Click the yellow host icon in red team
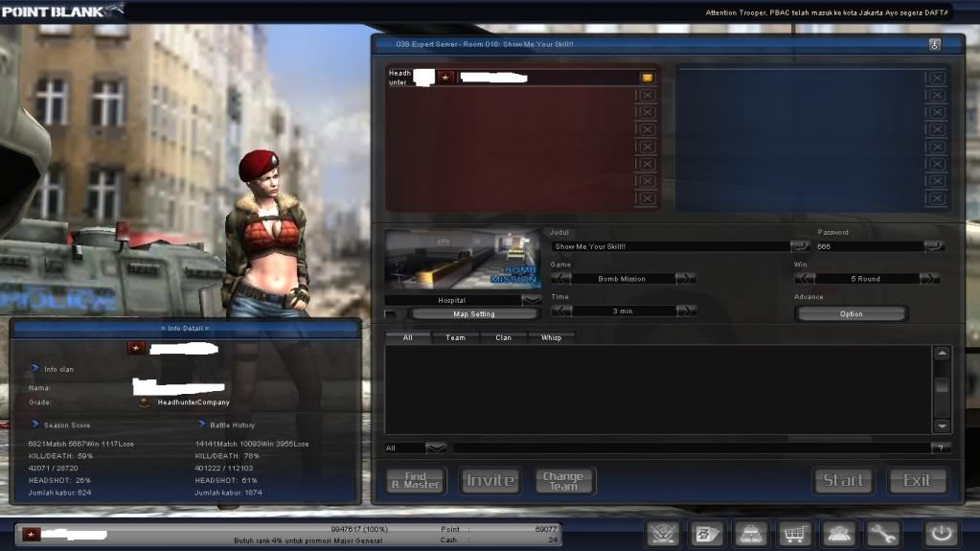980x551 pixels. click(647, 78)
